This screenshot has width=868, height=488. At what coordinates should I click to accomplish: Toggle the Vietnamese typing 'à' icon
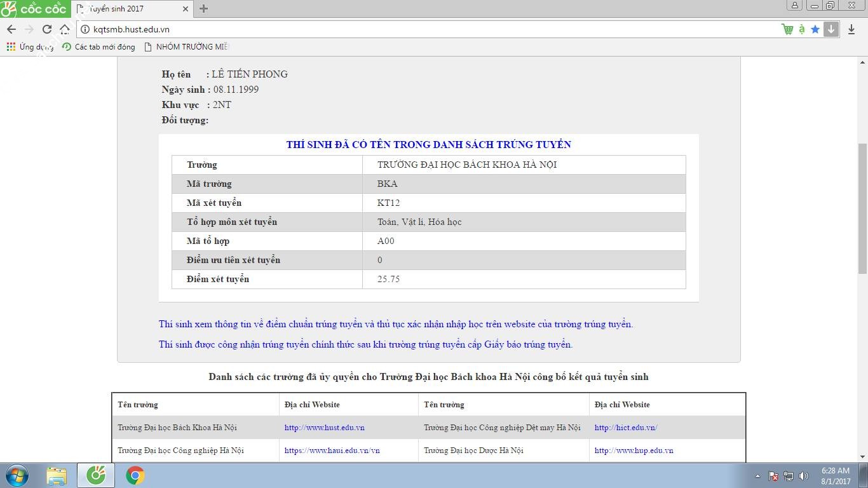tap(802, 29)
